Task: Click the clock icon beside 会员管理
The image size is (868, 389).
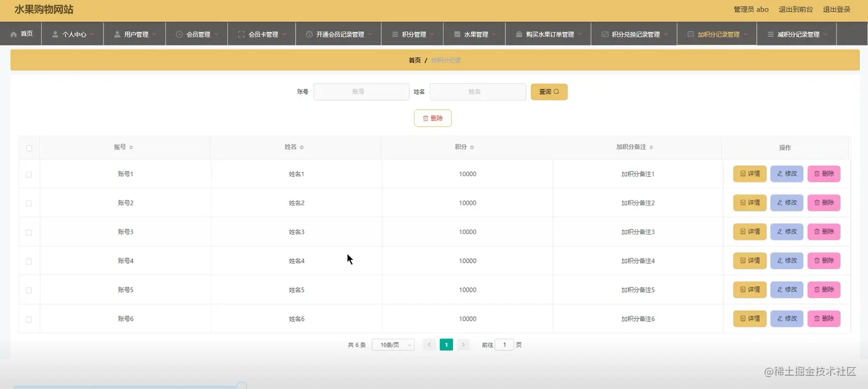Action: point(179,34)
